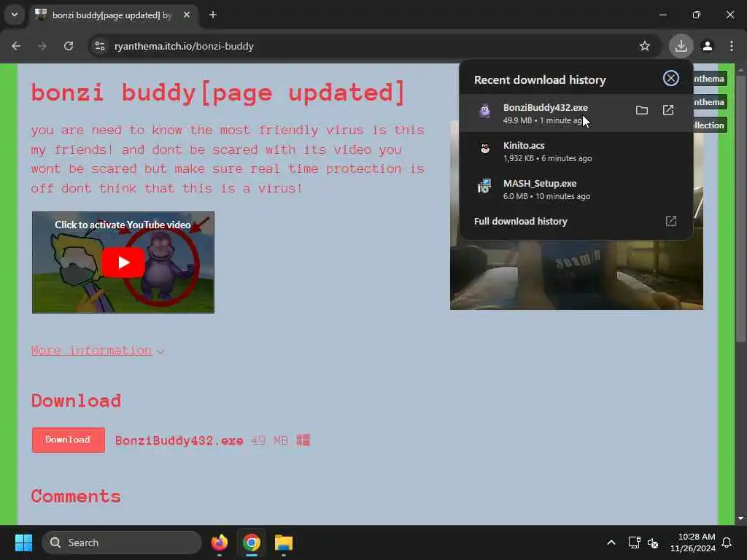Close the Recent download history popup

point(671,78)
